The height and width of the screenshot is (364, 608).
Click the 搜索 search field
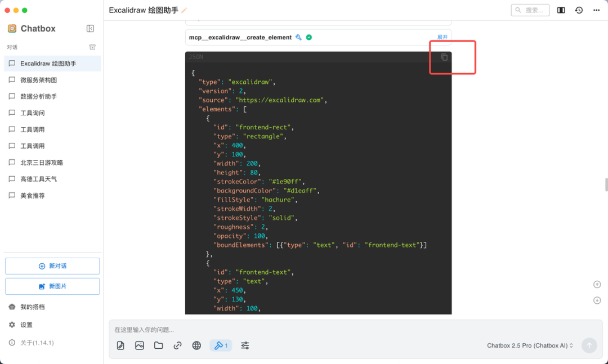tap(530, 10)
